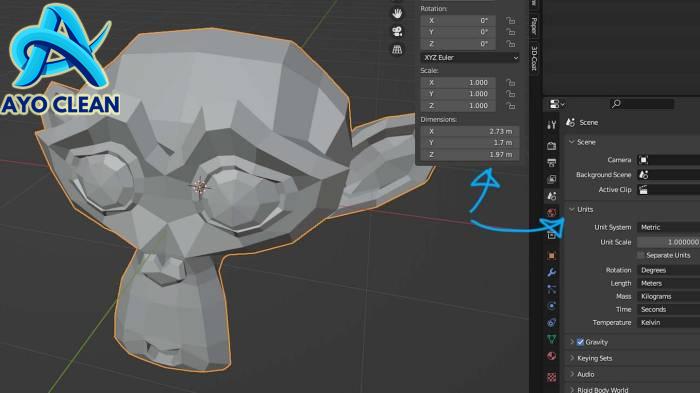
Task: Open the Temperature Kelvin unit dropdown
Action: click(668, 322)
